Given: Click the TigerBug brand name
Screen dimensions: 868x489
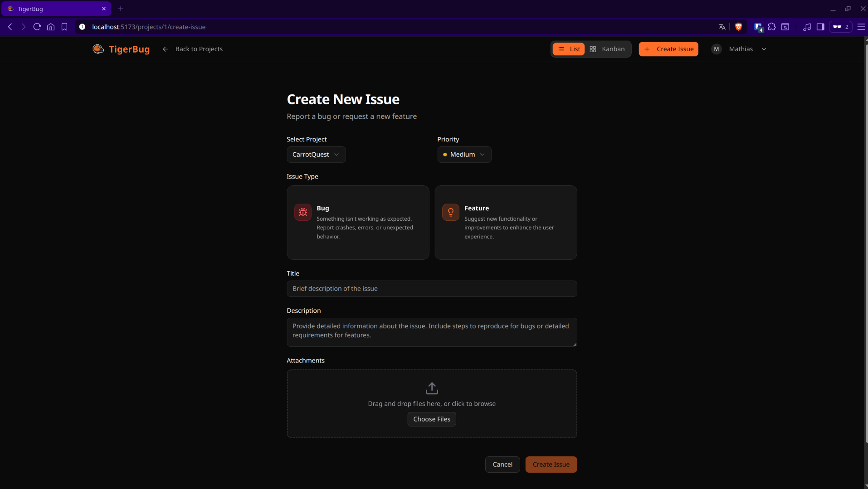Looking at the screenshot, I should [x=129, y=49].
